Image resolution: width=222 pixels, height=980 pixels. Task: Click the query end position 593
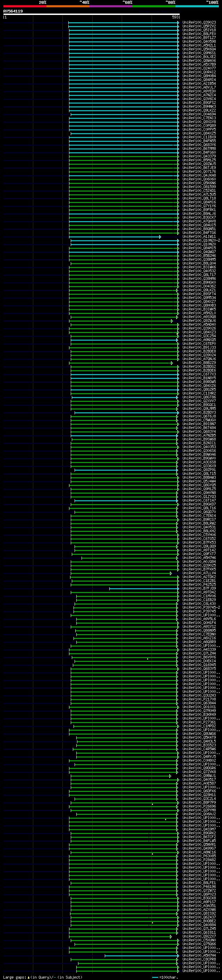(175, 17)
